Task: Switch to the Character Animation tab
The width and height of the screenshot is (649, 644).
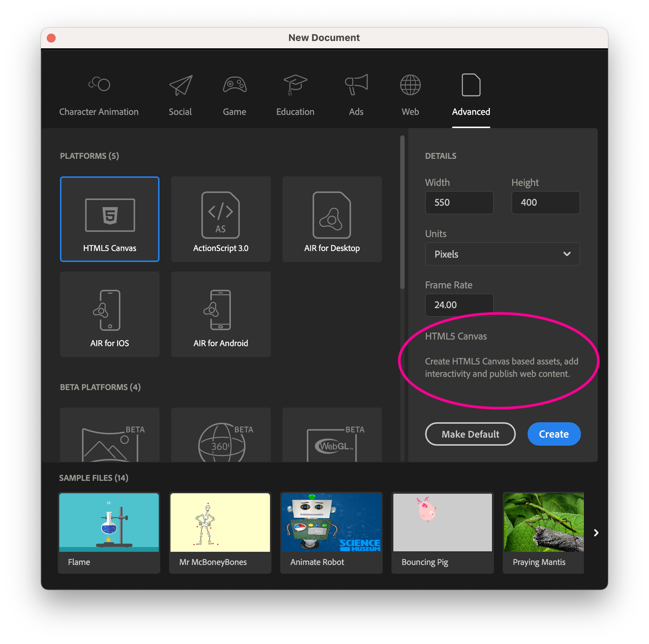Action: pyautogui.click(x=99, y=95)
